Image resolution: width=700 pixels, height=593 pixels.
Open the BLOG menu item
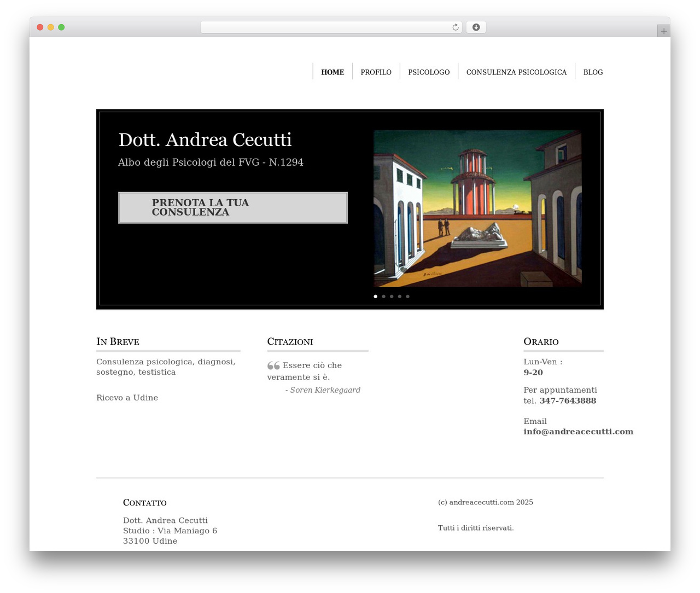[593, 72]
